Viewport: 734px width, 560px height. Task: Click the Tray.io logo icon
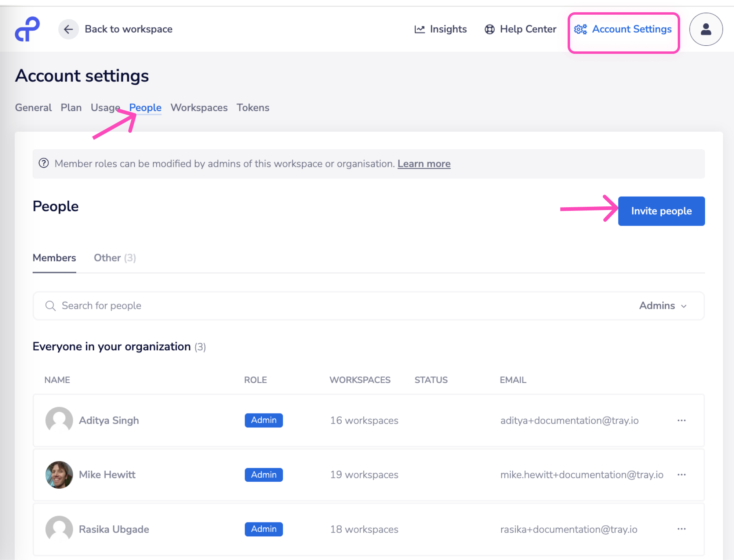click(x=27, y=29)
